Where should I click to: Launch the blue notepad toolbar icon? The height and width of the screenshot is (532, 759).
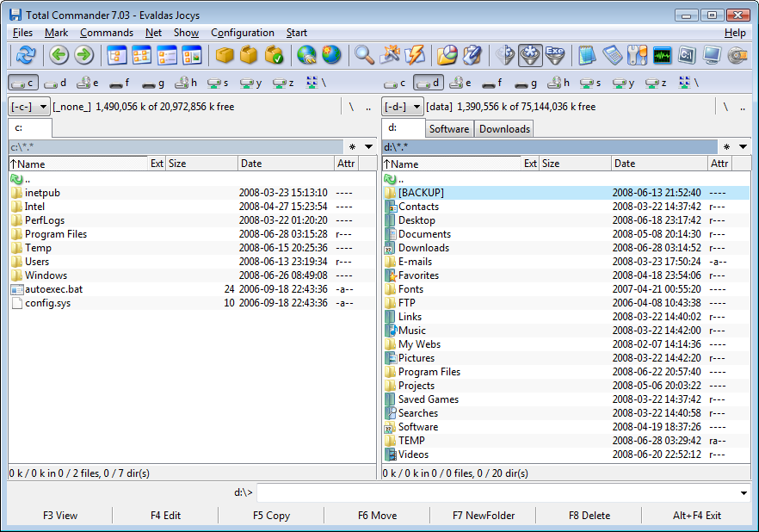pos(587,55)
